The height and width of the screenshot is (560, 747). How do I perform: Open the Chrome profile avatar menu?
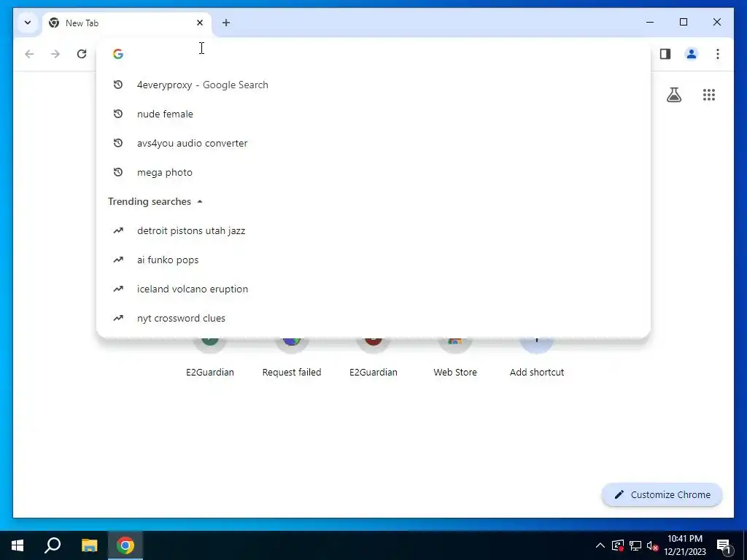pos(692,54)
